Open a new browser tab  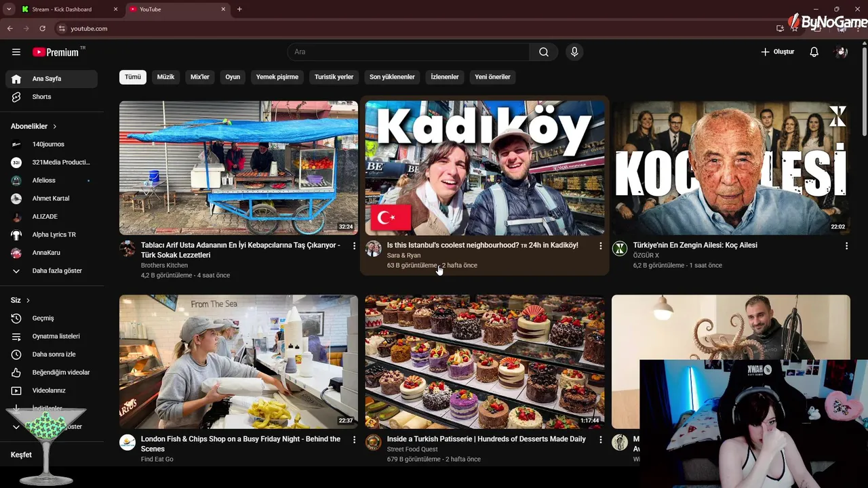239,9
